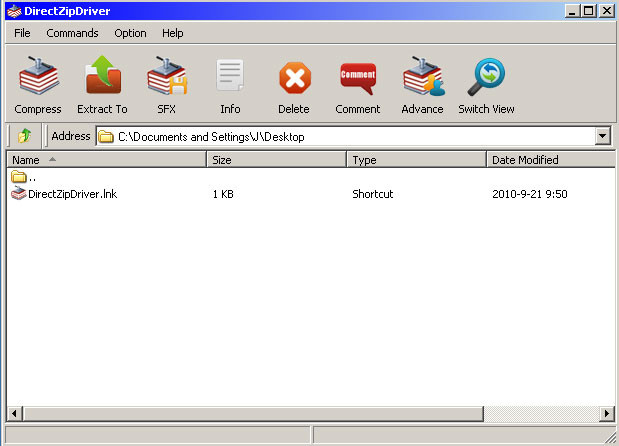The width and height of the screenshot is (619, 446).
Task: Open the File menu
Action: tap(22, 33)
